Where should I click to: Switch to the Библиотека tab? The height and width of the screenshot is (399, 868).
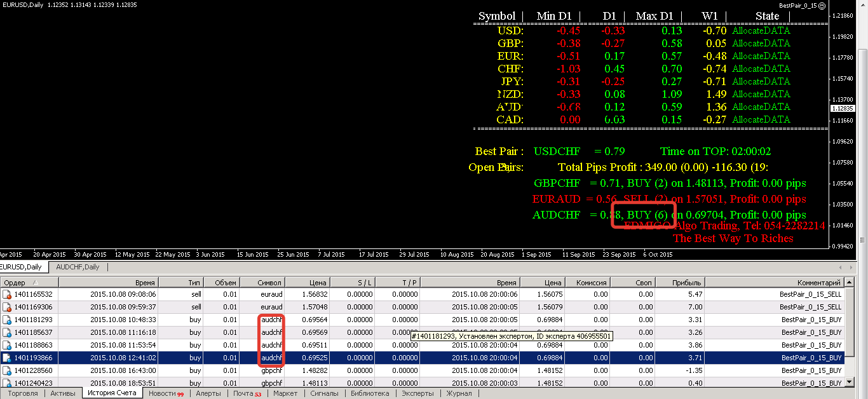(370, 393)
